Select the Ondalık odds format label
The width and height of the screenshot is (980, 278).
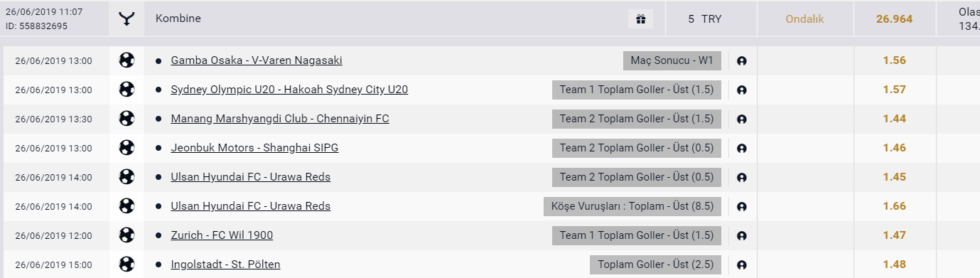(x=804, y=19)
